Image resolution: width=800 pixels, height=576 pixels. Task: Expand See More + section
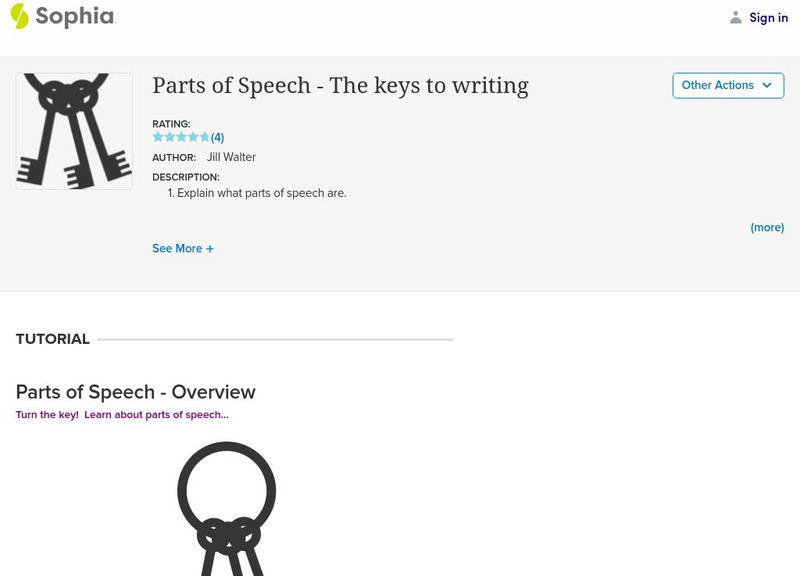tap(183, 248)
